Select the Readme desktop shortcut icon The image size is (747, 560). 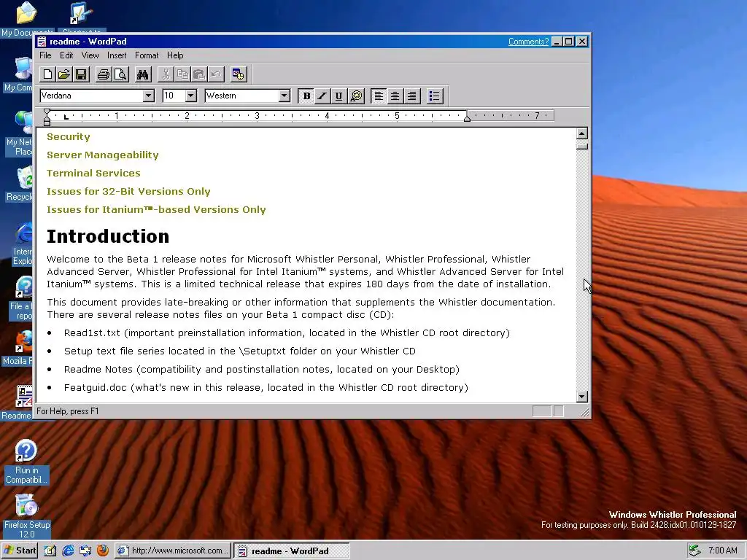click(x=18, y=402)
